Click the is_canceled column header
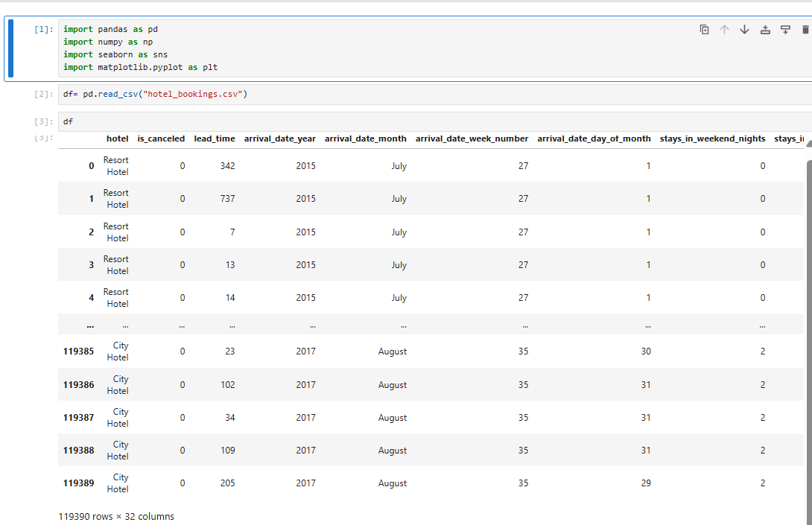Image resolution: width=812 pixels, height=525 pixels. [x=161, y=139]
